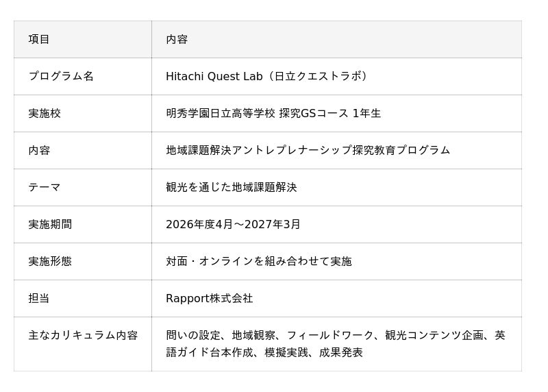Select the テーマ row label
Viewport: 548px width, 392px height.
pos(45,187)
